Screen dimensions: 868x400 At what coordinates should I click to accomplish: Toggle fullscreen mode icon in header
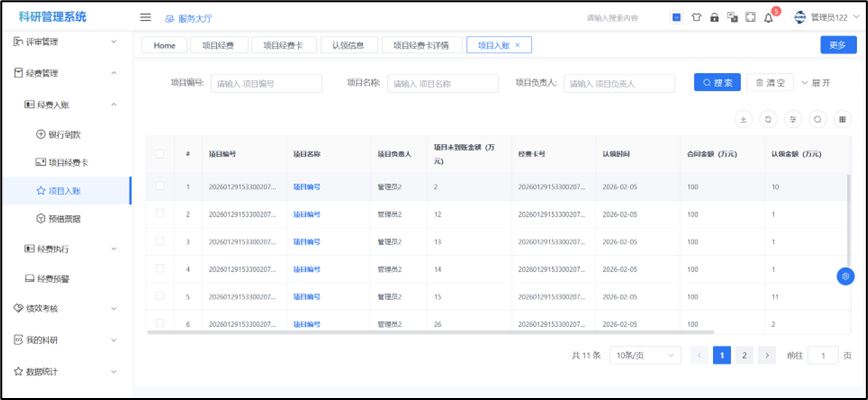tap(750, 17)
